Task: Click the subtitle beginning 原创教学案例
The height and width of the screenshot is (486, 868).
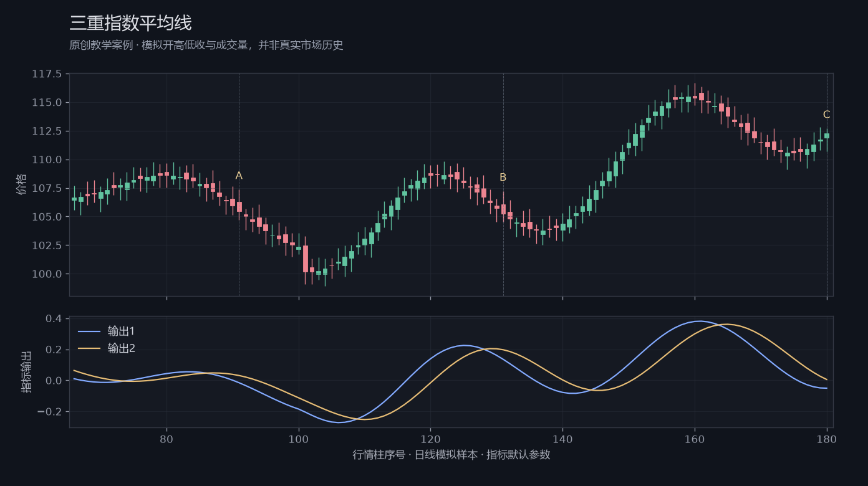Action: [x=206, y=45]
